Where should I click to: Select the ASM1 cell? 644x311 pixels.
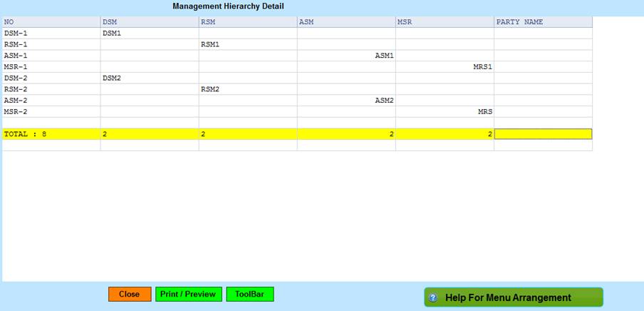[346, 56]
